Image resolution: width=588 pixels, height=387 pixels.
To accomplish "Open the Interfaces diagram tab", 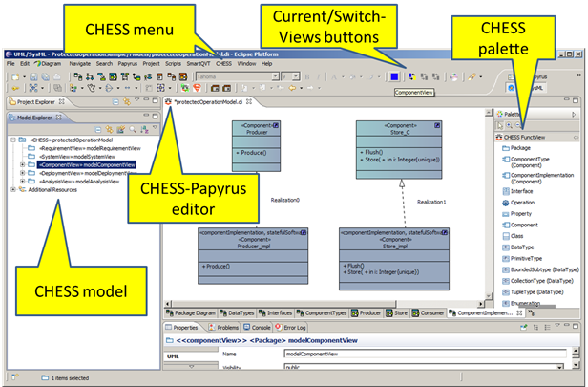I will (x=276, y=313).
